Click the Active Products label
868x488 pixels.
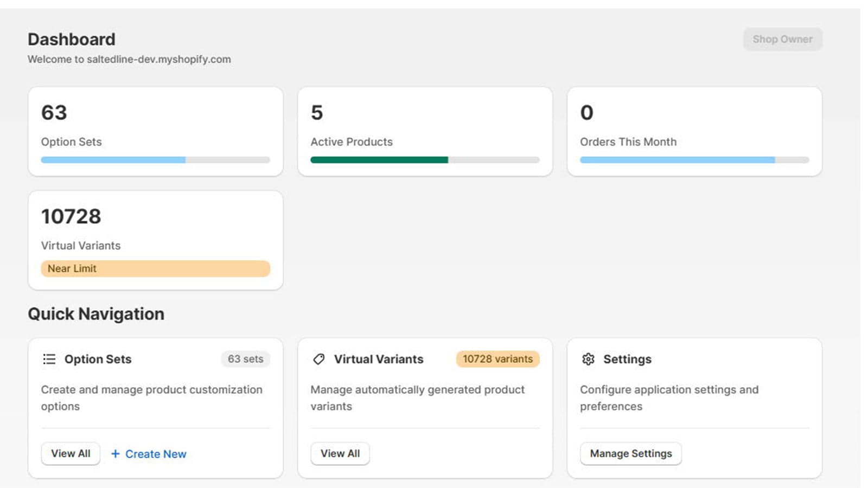(352, 142)
